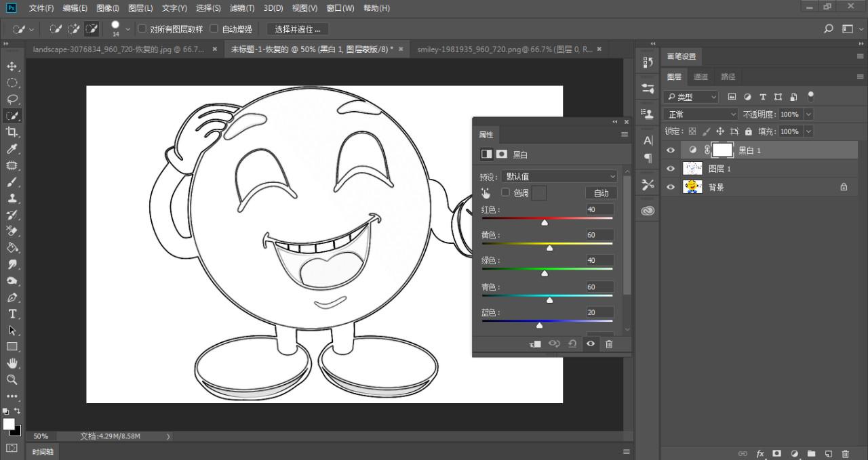Screen dimensions: 868x460
Task: Open the 预设 默认值 dropdown
Action: tap(559, 177)
